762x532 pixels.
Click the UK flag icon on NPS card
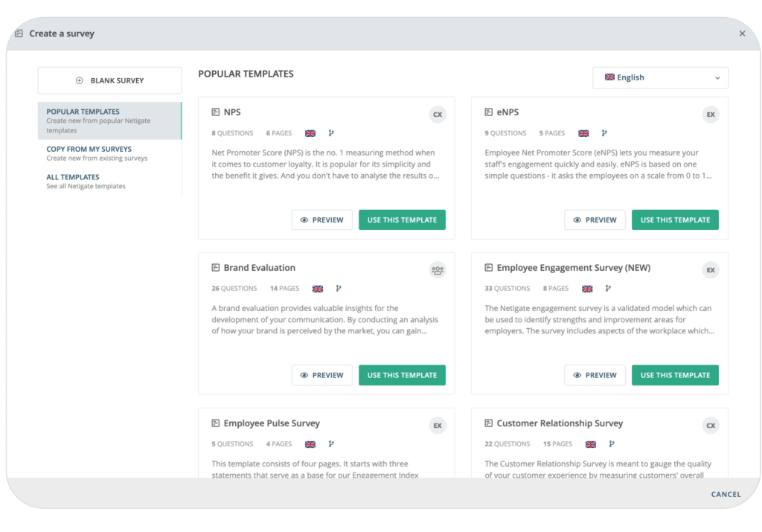tap(310, 133)
